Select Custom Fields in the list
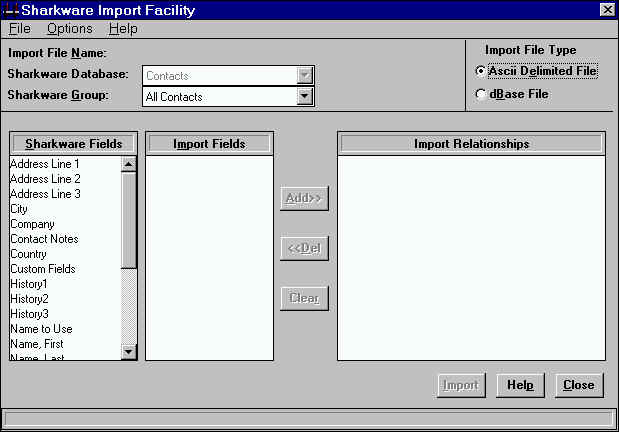The height and width of the screenshot is (432, 619). (x=66, y=269)
